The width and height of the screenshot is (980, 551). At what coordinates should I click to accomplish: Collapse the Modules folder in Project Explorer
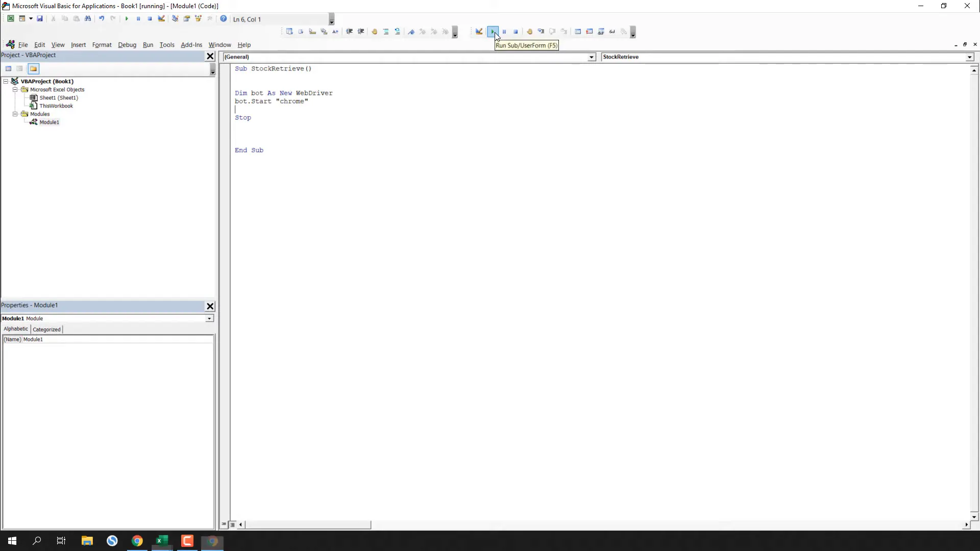15,114
